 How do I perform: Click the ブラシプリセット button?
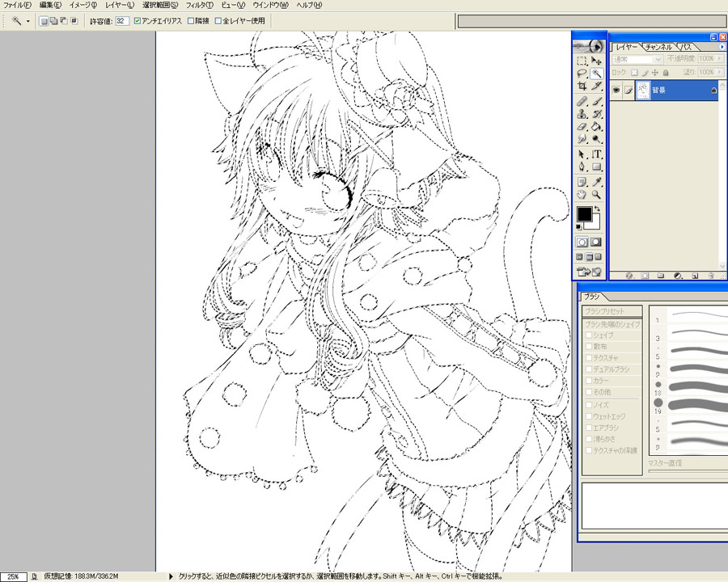(x=612, y=311)
